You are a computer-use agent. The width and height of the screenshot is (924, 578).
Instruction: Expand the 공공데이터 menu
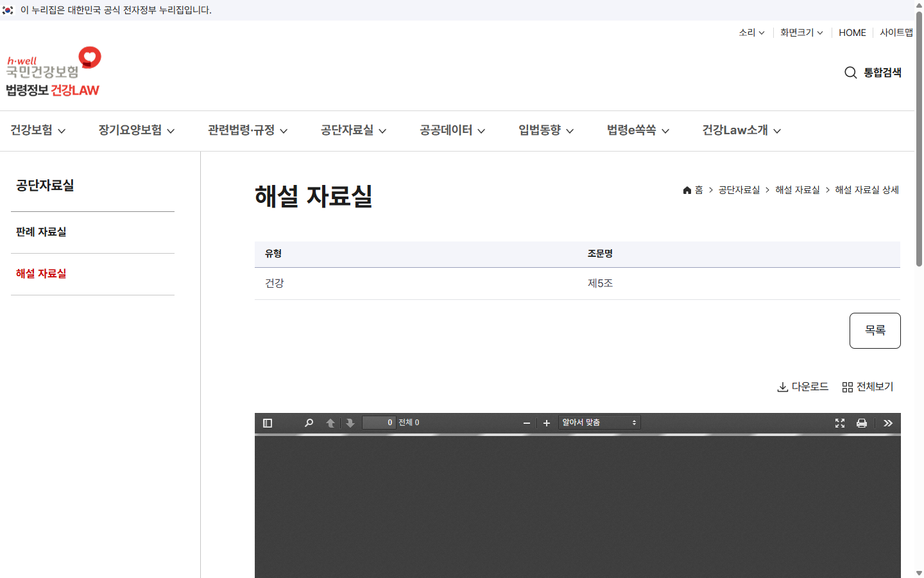[x=452, y=130]
